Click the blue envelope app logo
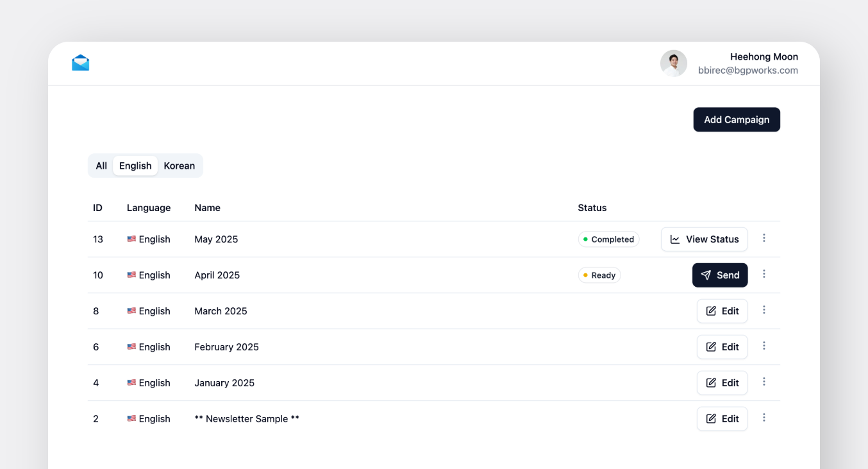The width and height of the screenshot is (868, 469). (x=81, y=63)
